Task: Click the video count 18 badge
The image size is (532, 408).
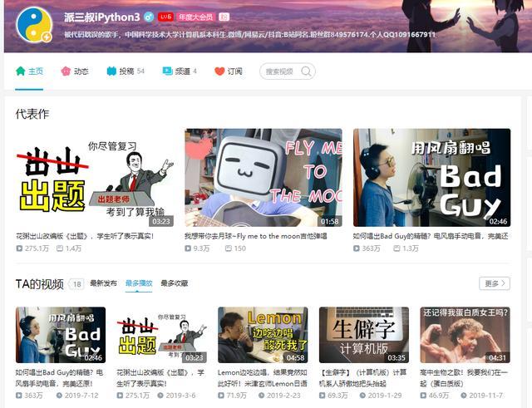Action: click(76, 284)
